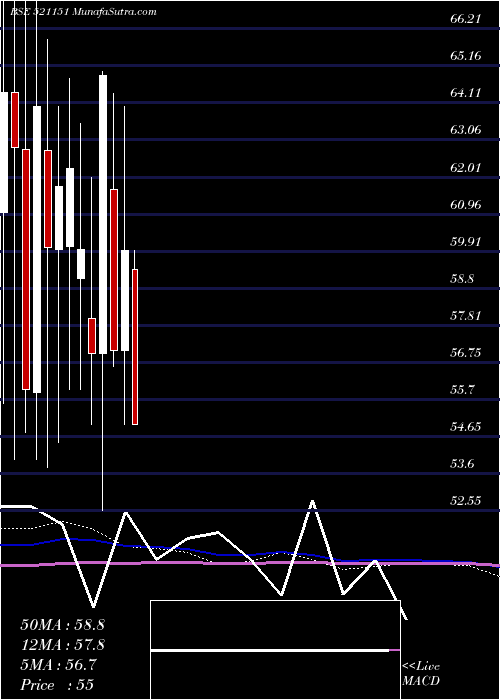Select the 63.06 price axis label
The width and height of the screenshot is (500, 700).
coord(466,130)
